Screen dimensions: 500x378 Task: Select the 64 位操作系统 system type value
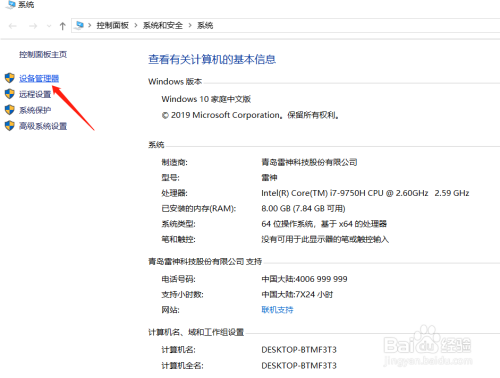[324, 224]
